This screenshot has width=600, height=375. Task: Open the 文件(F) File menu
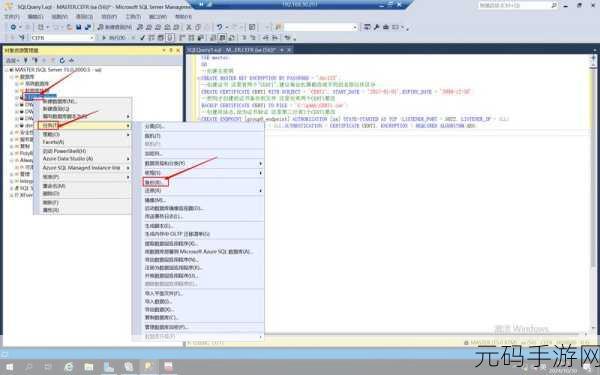click(x=11, y=16)
